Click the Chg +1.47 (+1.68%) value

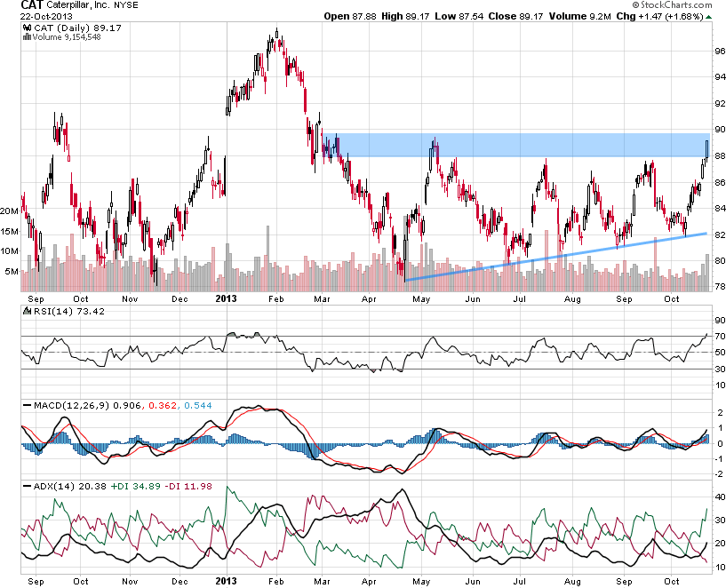(659, 16)
